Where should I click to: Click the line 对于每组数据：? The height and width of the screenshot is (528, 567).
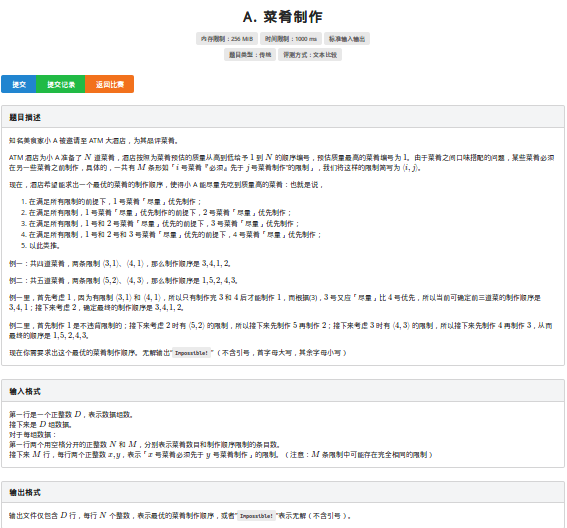[33, 435]
